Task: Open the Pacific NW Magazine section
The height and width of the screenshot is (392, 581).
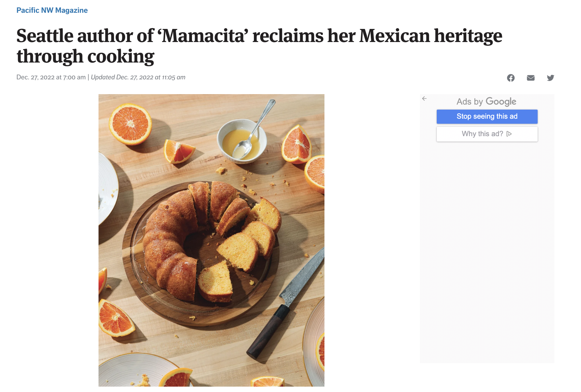Action: pyautogui.click(x=52, y=10)
